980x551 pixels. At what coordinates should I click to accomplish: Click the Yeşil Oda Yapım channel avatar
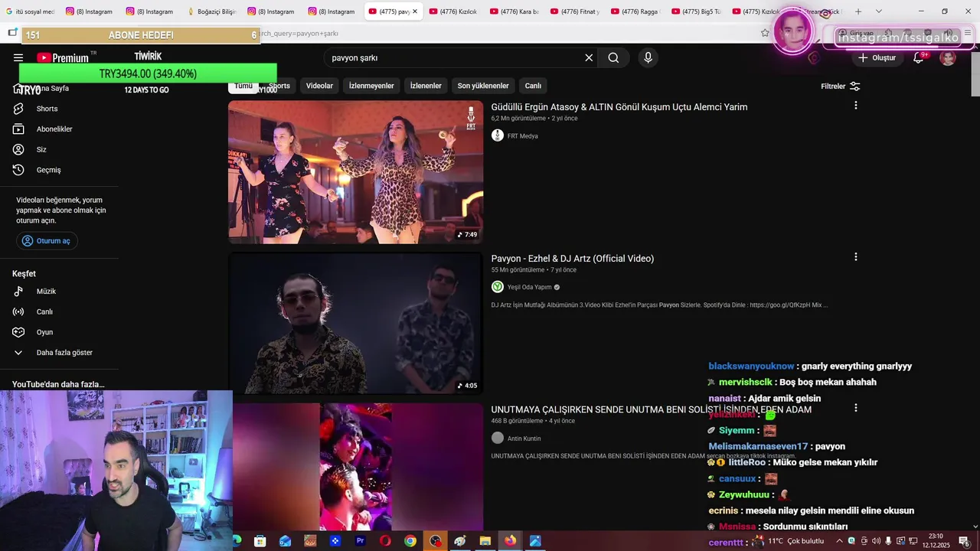(x=498, y=287)
